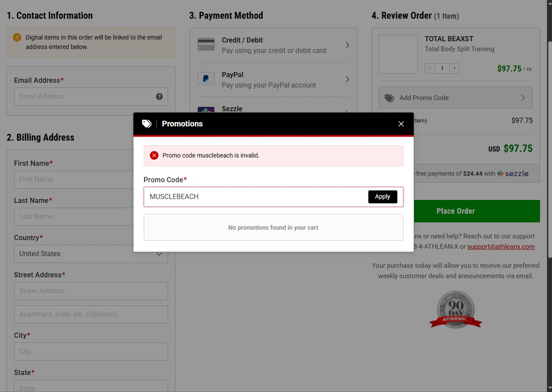Click the First Name input field

point(74,179)
